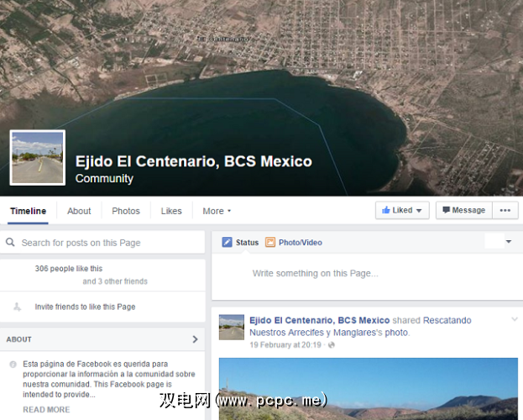Open the composer identity dropdown arrow

[509, 242]
